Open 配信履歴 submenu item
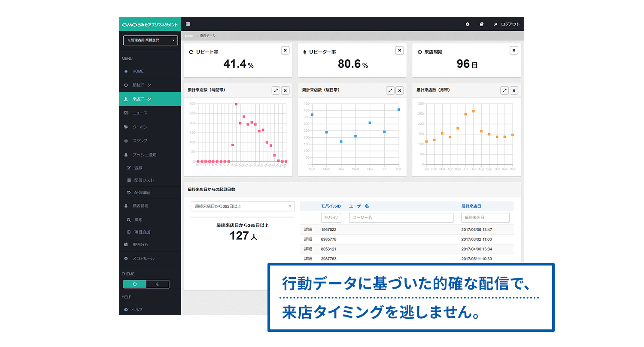The height and width of the screenshot is (347, 644). click(x=150, y=193)
